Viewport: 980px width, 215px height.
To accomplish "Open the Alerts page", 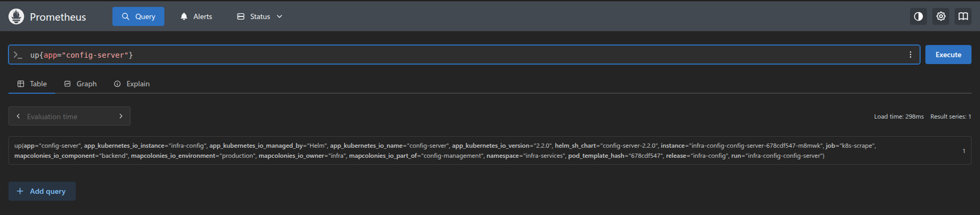I will pyautogui.click(x=196, y=16).
